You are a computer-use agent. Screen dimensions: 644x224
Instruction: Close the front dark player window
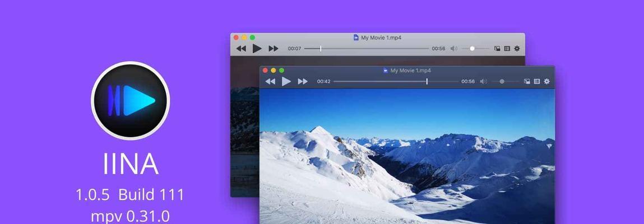(x=265, y=71)
